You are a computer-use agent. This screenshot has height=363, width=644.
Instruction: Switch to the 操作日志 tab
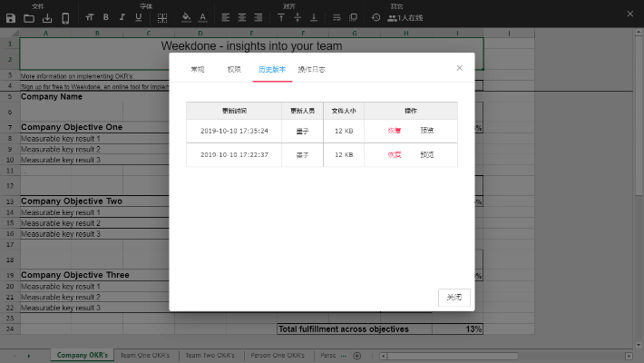pos(311,69)
